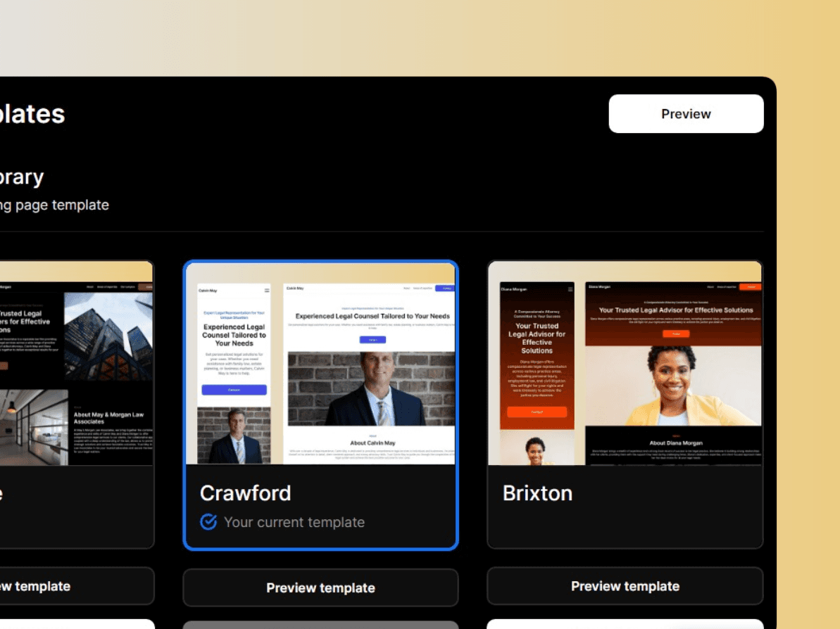Click the partially cut Preview template button on left
The image size is (840, 629).
point(77,586)
